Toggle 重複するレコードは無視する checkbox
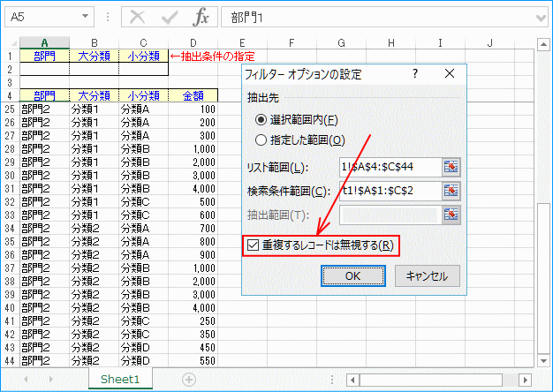This screenshot has width=553, height=392. (254, 245)
